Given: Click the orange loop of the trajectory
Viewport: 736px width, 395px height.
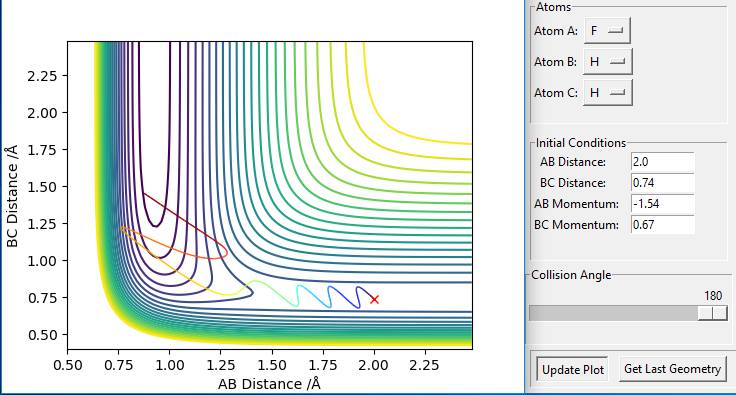Looking at the screenshot, I should tap(174, 244).
